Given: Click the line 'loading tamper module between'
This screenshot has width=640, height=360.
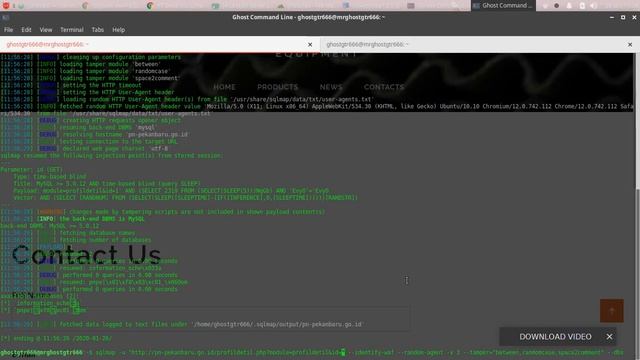Looking at the screenshot, I should click(x=80, y=64).
